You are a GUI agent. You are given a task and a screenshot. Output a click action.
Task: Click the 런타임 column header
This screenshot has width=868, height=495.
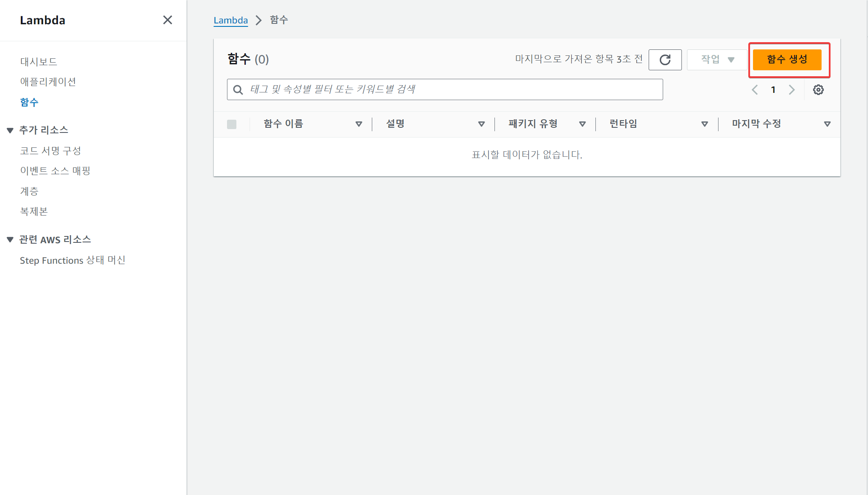pos(624,124)
